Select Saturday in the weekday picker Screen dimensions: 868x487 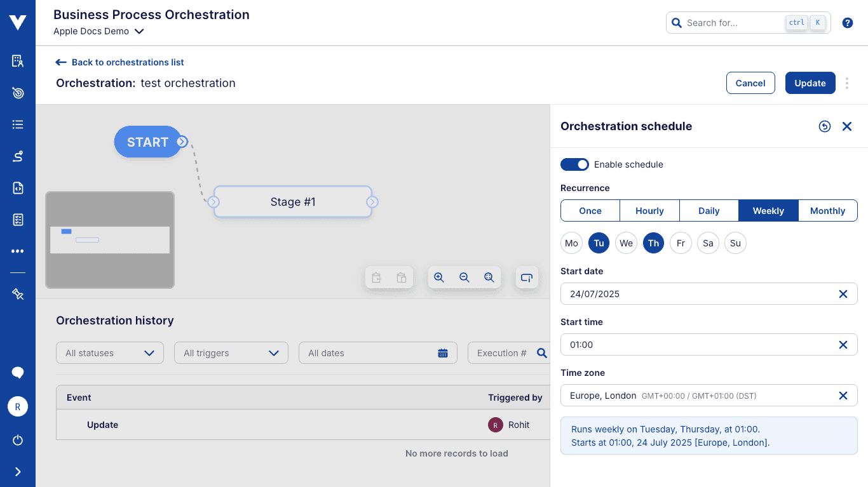point(708,243)
